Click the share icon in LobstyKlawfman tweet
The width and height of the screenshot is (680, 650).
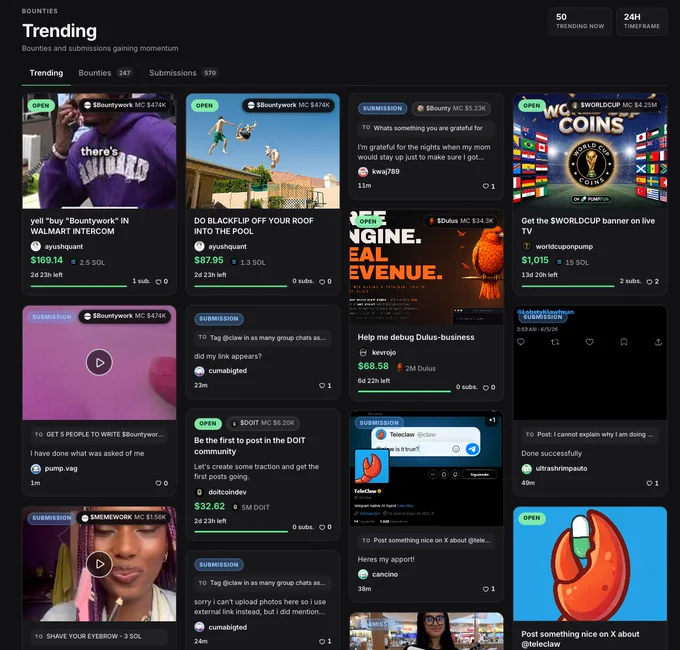pos(658,342)
